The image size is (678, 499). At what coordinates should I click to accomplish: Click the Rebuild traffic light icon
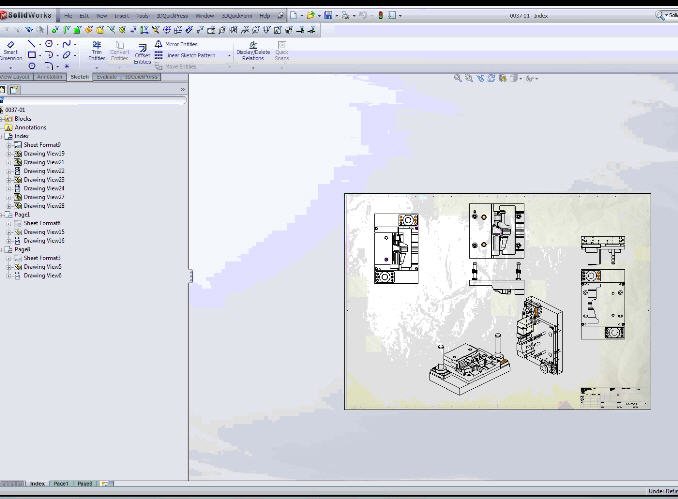381,16
